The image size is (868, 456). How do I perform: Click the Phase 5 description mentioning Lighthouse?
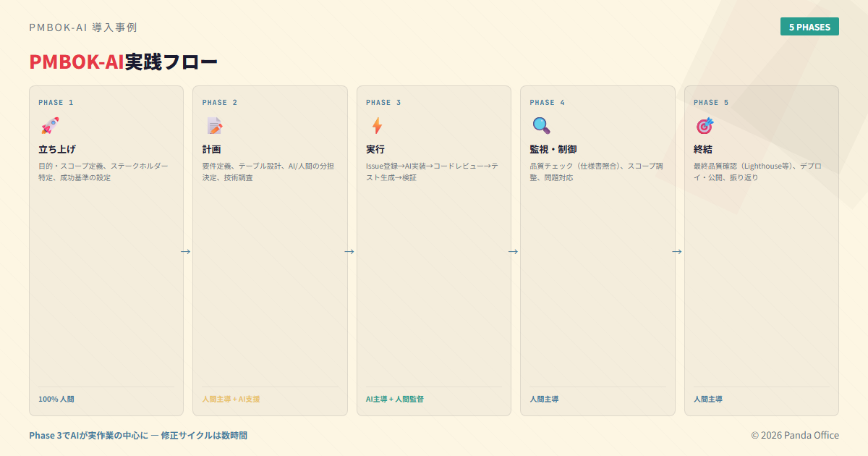757,172
